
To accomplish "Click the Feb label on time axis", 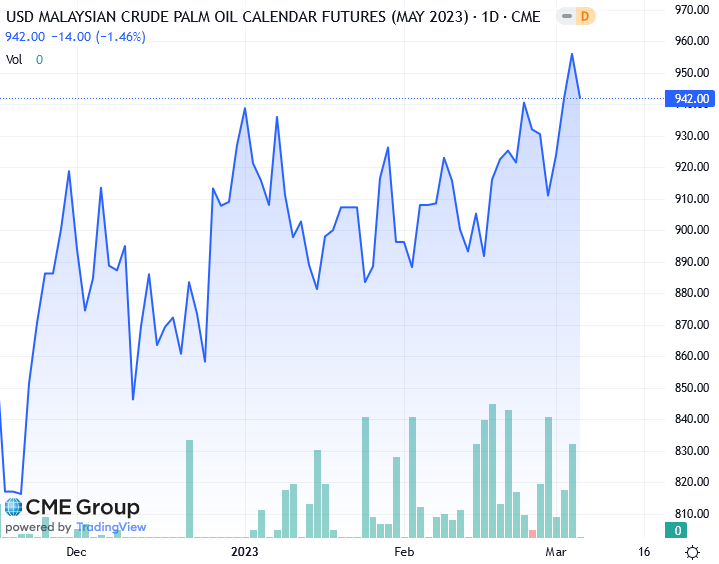I will click(404, 551).
